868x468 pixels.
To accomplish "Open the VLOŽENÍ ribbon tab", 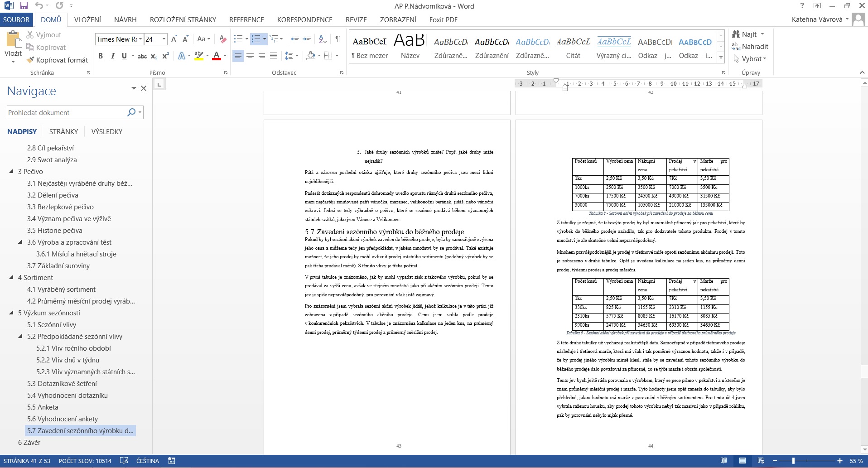I will [87, 19].
